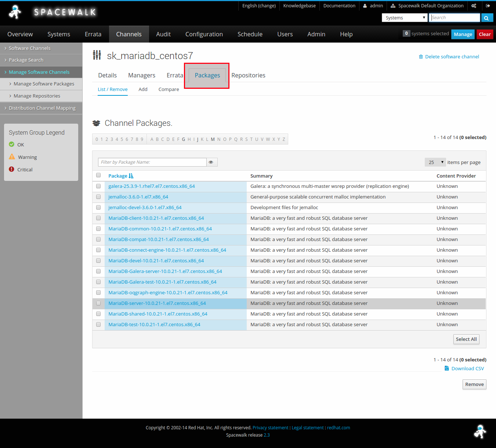The image size is (496, 448).
Task: Open Spacewalk release 2.3 link
Action: point(267,435)
